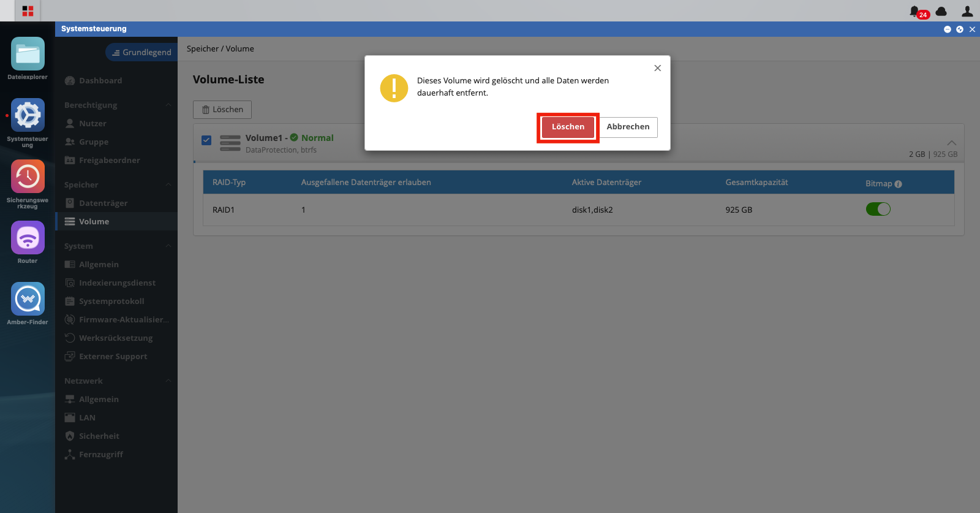This screenshot has height=513, width=980.
Task: Open the Router app icon
Action: [x=28, y=238]
